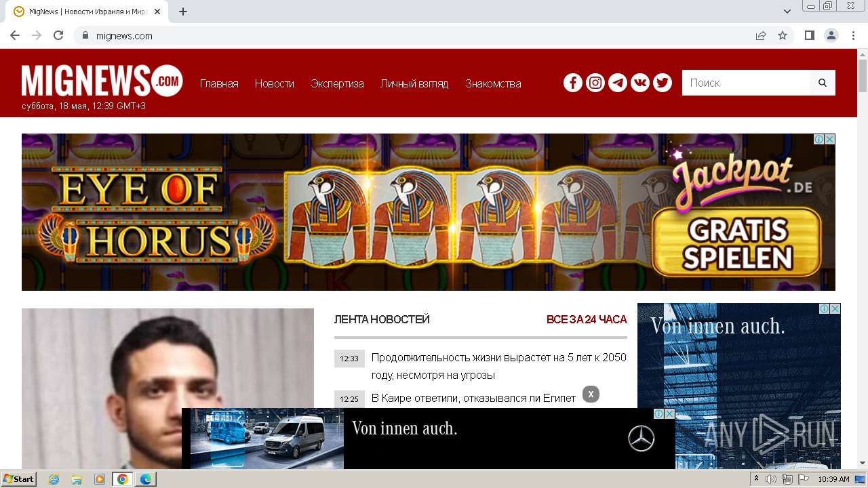Open the lead article photo of man
Viewport: 868px width, 488px height.
click(167, 388)
